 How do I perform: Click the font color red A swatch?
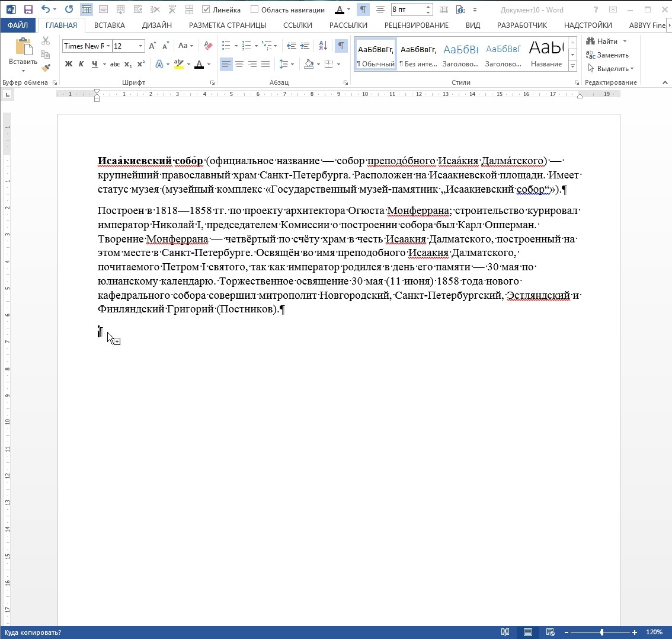tap(199, 64)
